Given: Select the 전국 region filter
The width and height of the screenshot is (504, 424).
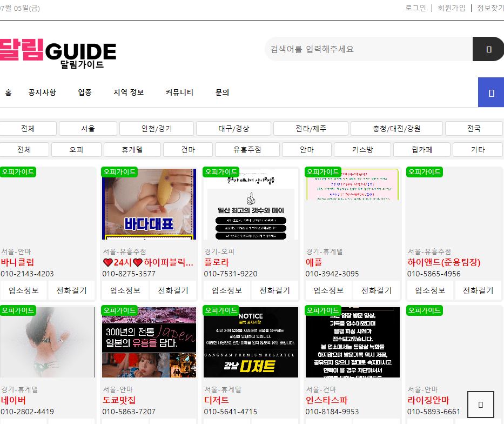Looking at the screenshot, I should click(x=474, y=129).
